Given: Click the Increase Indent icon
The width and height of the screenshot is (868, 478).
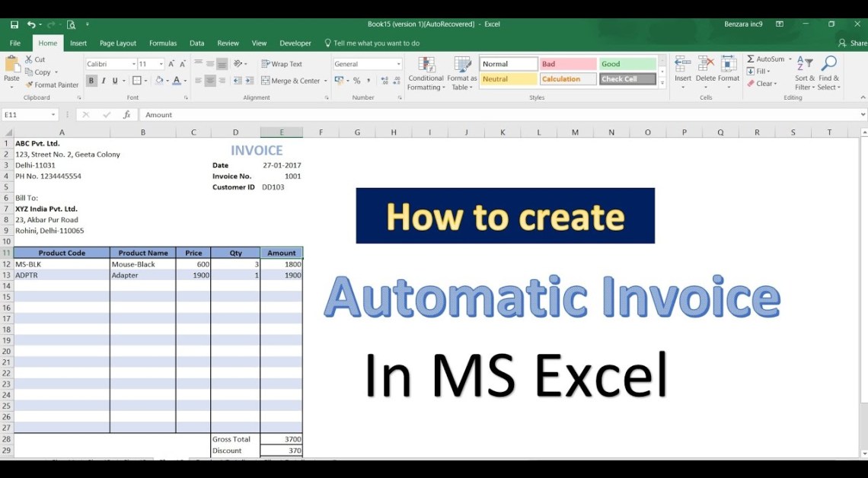Looking at the screenshot, I should point(250,81).
